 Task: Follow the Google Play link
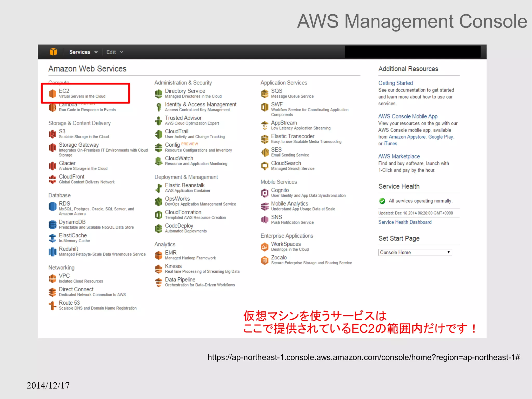[x=441, y=137]
